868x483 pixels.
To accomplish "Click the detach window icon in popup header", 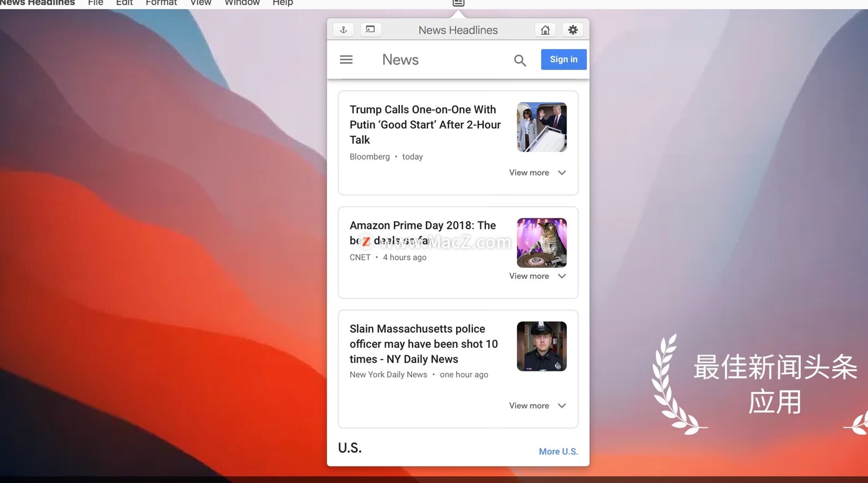I will [x=371, y=30].
